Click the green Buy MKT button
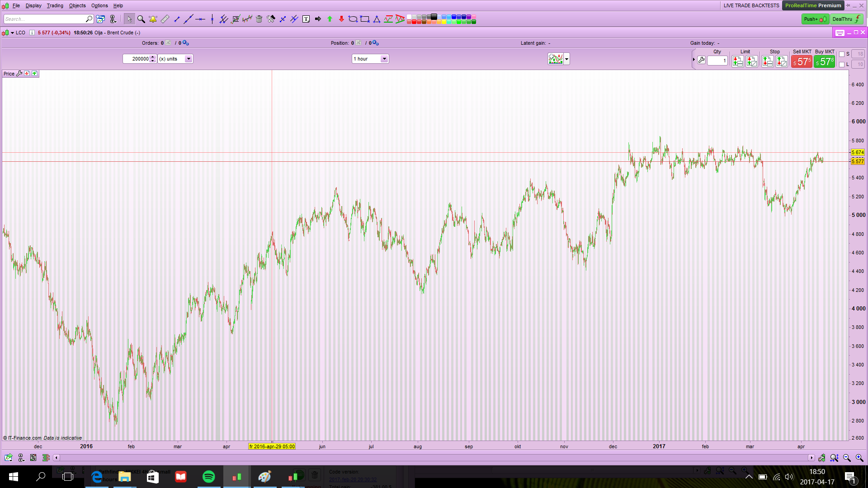Viewport: 868px width, 488px height. pyautogui.click(x=825, y=61)
